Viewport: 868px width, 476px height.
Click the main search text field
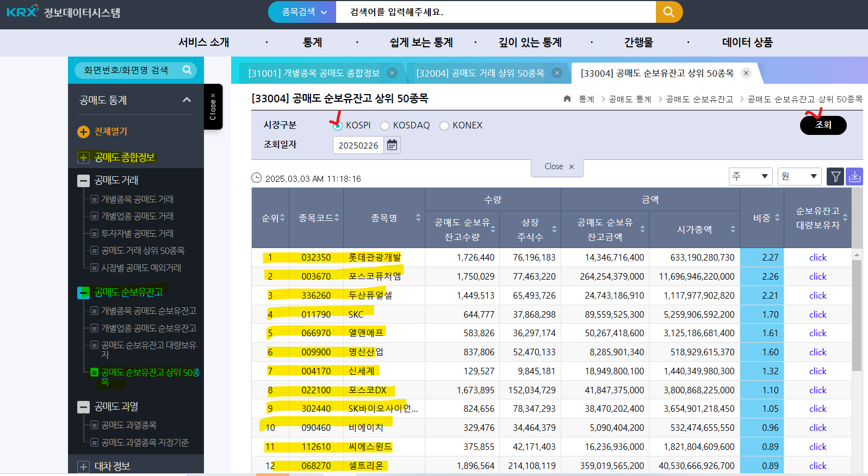[495, 12]
